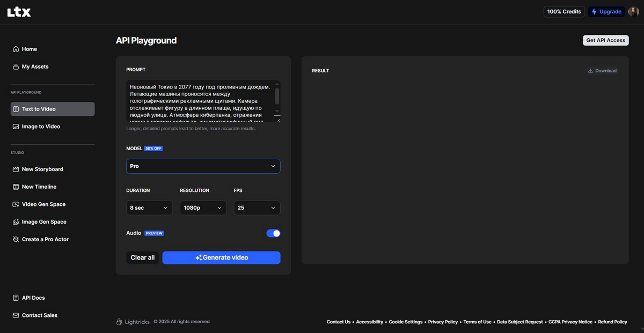The height and width of the screenshot is (333, 644).
Task: Click the LTX logo icon
Action: 19,12
